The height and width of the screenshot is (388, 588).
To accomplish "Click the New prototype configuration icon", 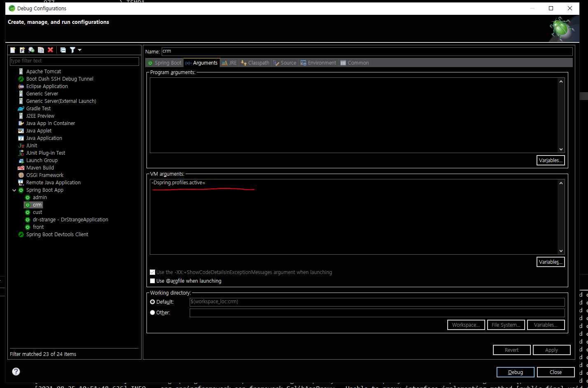I will 22,50.
